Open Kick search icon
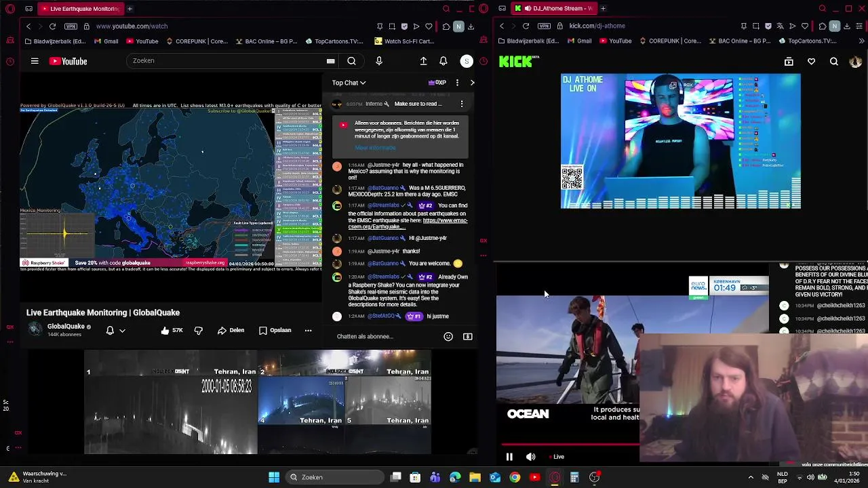Screen dimensions: 868x488 pos(834,62)
